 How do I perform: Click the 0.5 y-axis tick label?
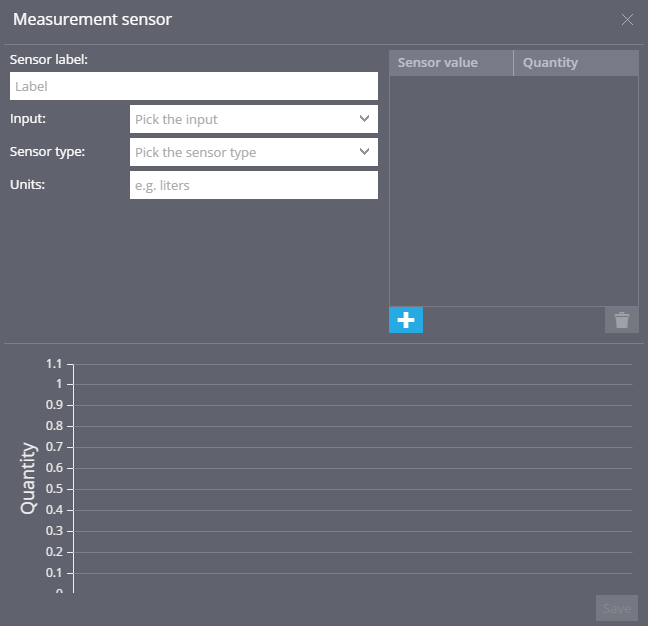[x=54, y=489]
